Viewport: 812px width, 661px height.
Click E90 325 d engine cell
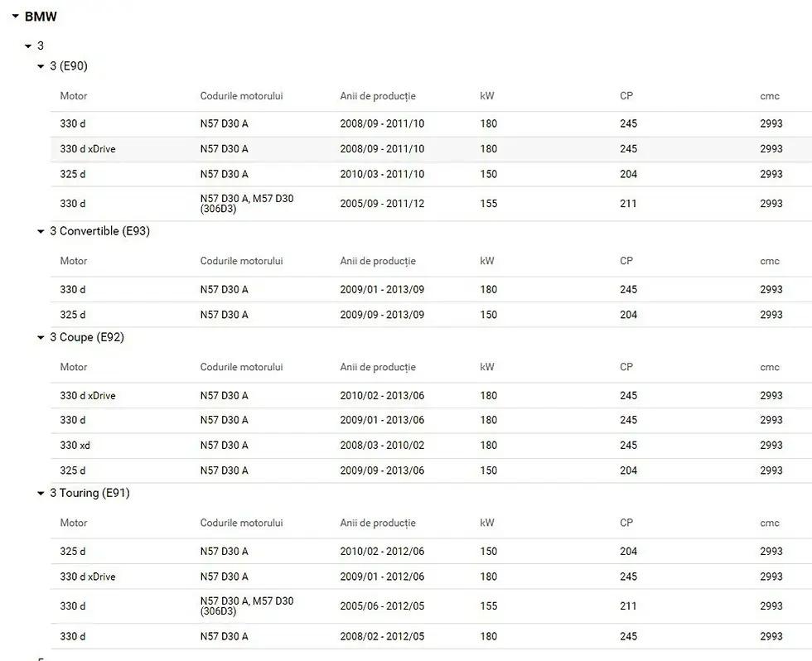tap(73, 174)
